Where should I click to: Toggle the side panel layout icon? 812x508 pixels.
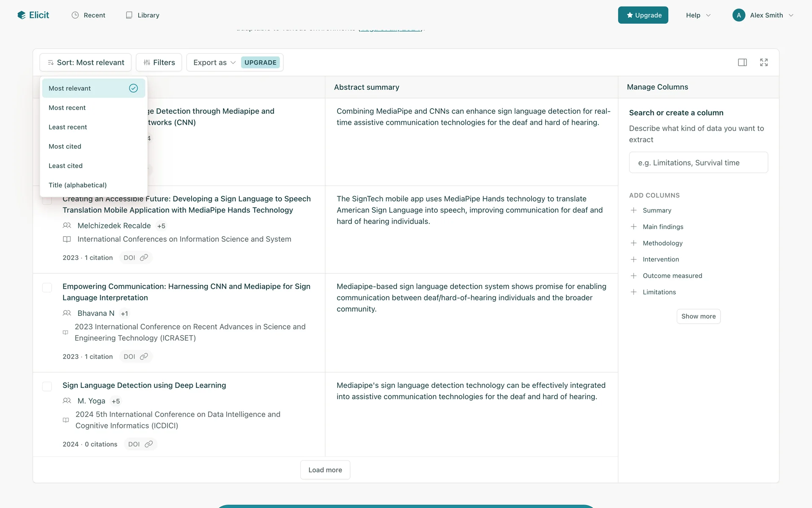pyautogui.click(x=742, y=63)
